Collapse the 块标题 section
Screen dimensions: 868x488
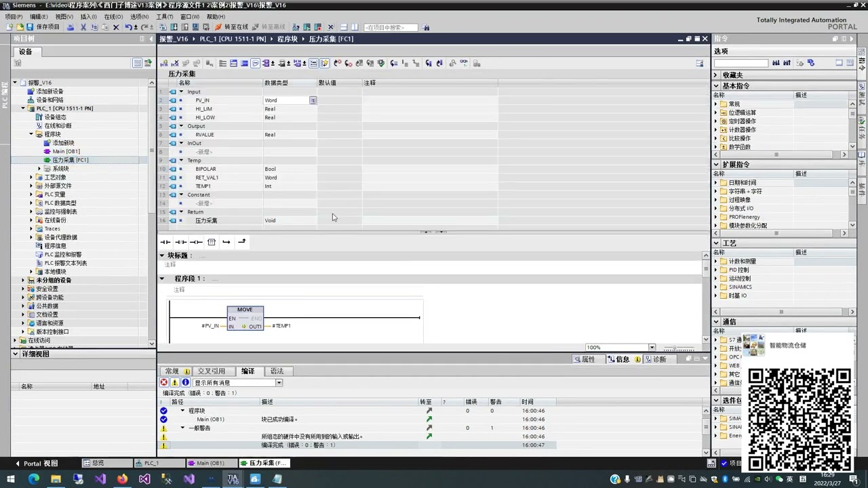pyautogui.click(x=162, y=256)
